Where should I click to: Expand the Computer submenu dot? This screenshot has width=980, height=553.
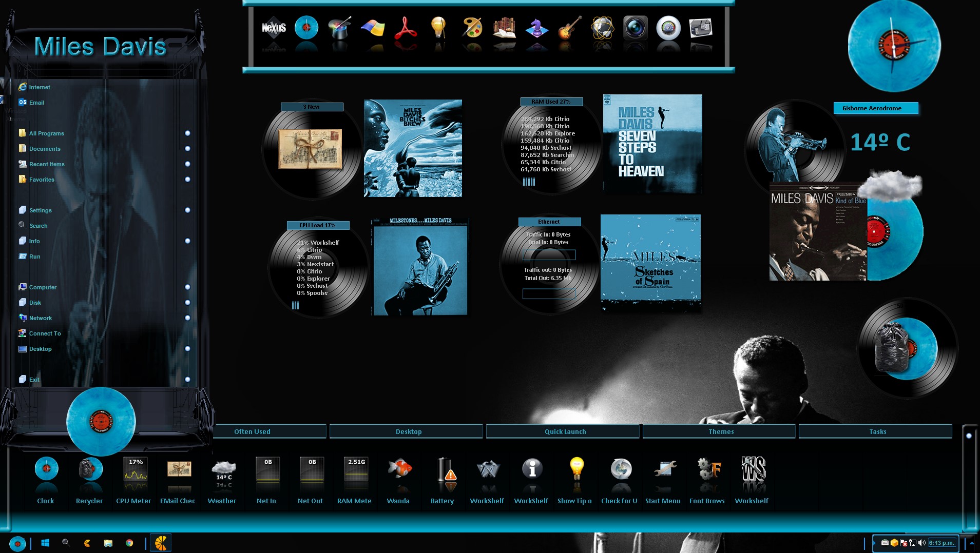pyautogui.click(x=187, y=287)
